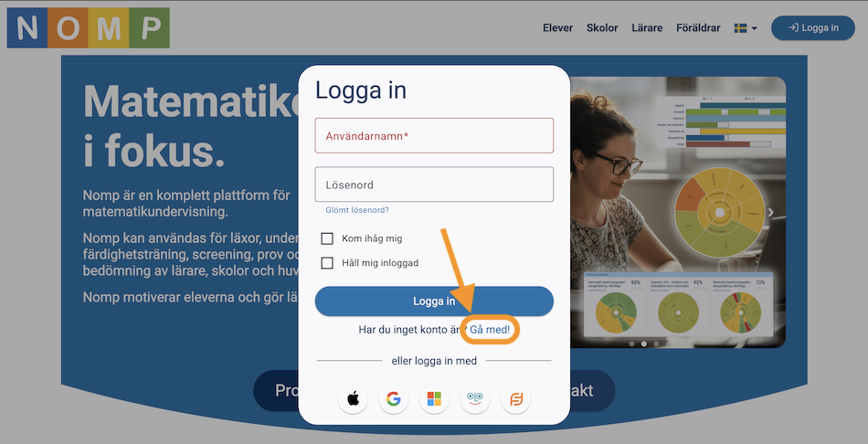868x444 pixels.
Task: Advance carousel with right chevron arrow
Action: (x=770, y=213)
